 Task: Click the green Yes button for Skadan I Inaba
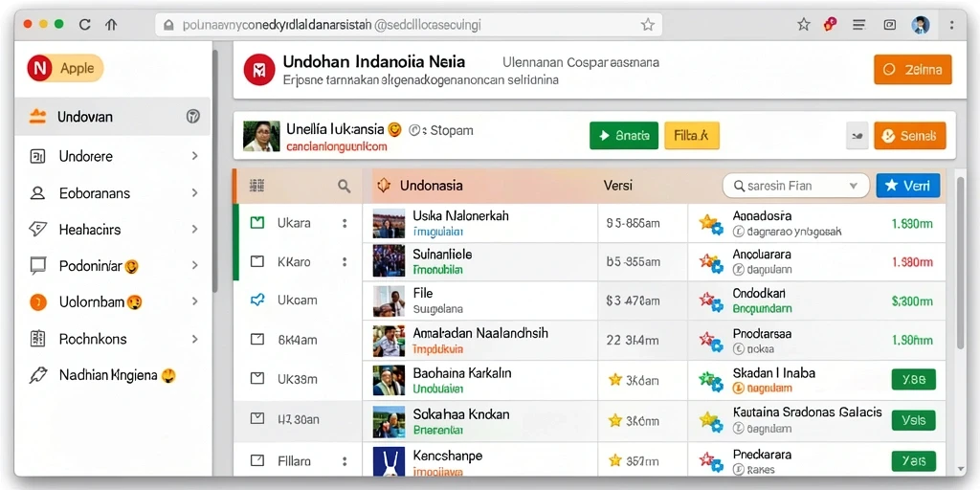[913, 379]
